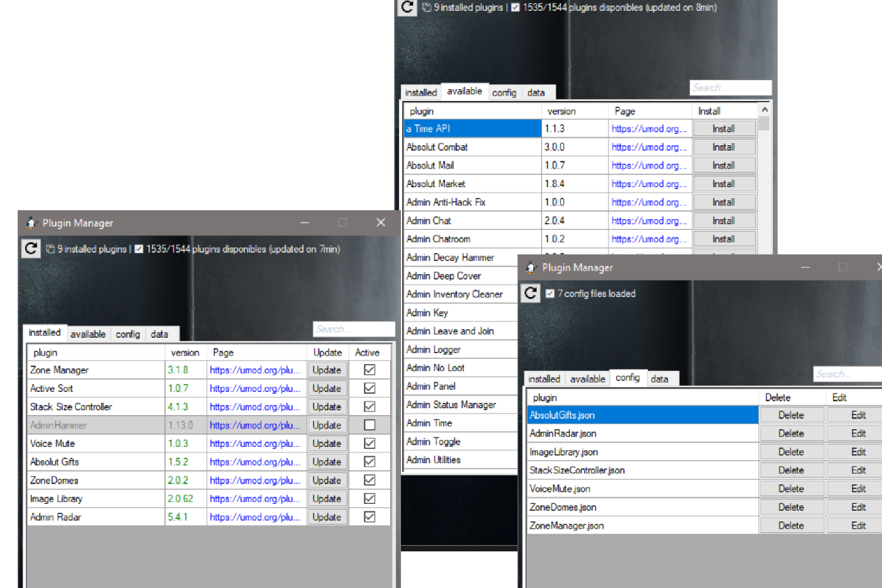Click search field in installed plugins window
882x588 pixels.
(353, 330)
